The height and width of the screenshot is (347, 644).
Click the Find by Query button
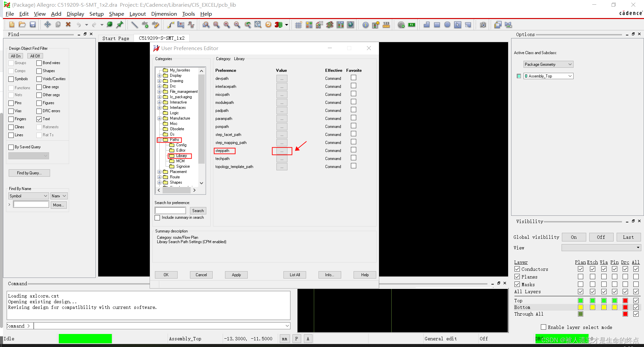(x=29, y=173)
